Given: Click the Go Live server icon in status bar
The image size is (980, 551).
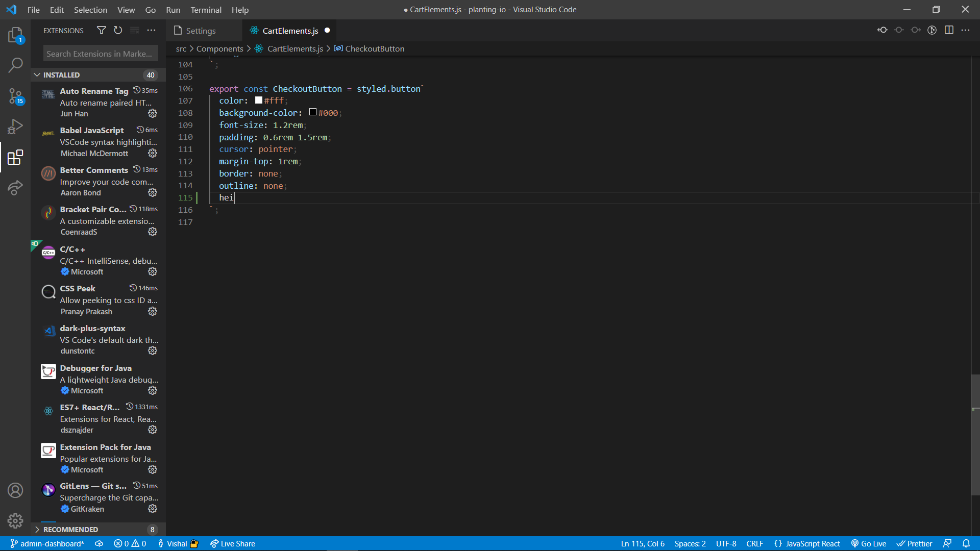Looking at the screenshot, I should click(x=869, y=543).
